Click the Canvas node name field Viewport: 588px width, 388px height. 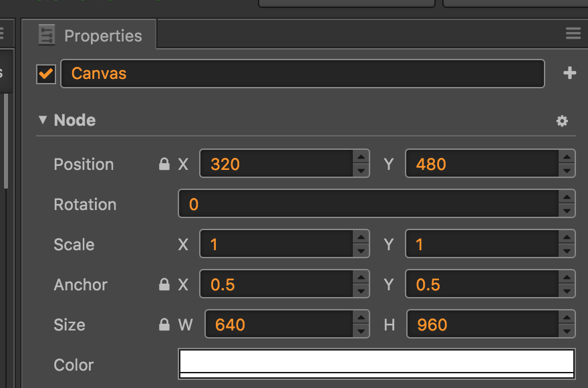pos(302,74)
